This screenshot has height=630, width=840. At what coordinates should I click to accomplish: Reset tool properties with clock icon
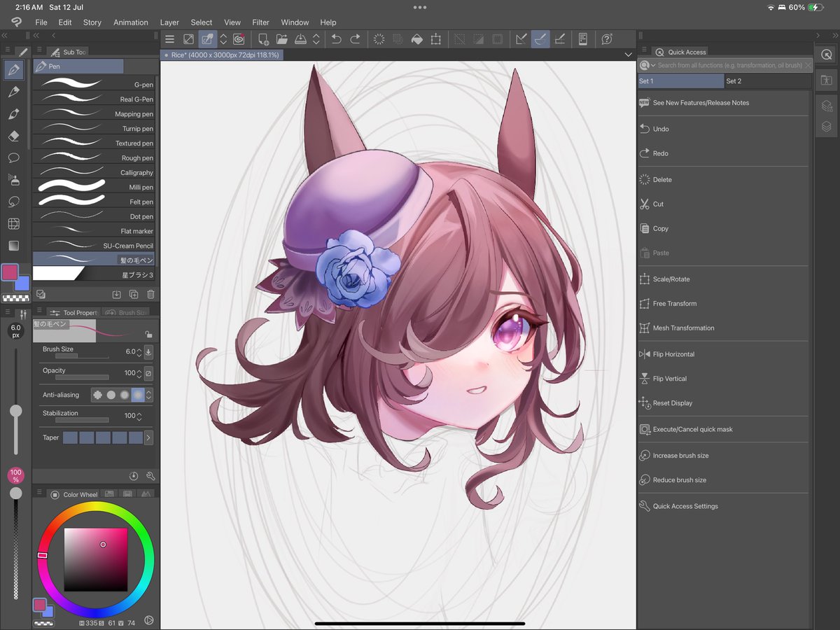pyautogui.click(x=134, y=476)
